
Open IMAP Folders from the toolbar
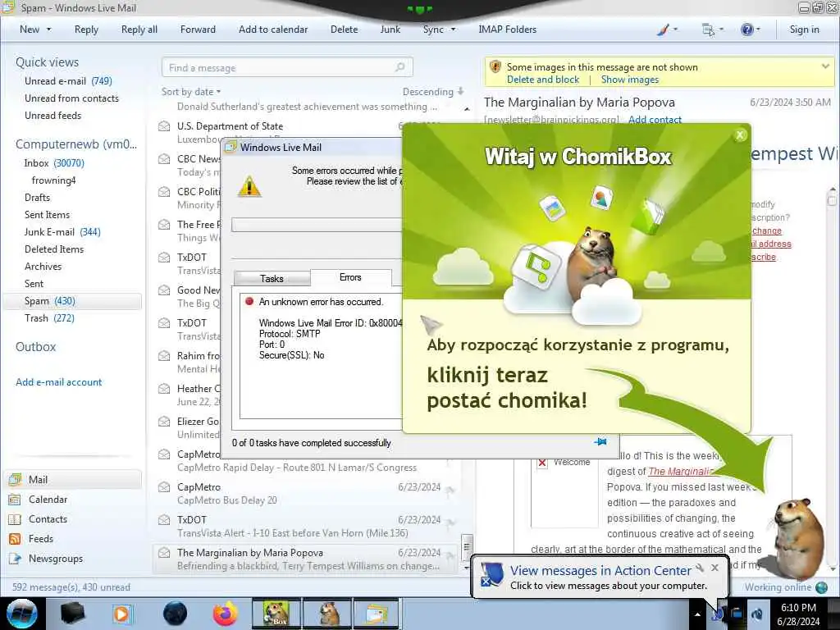(507, 30)
